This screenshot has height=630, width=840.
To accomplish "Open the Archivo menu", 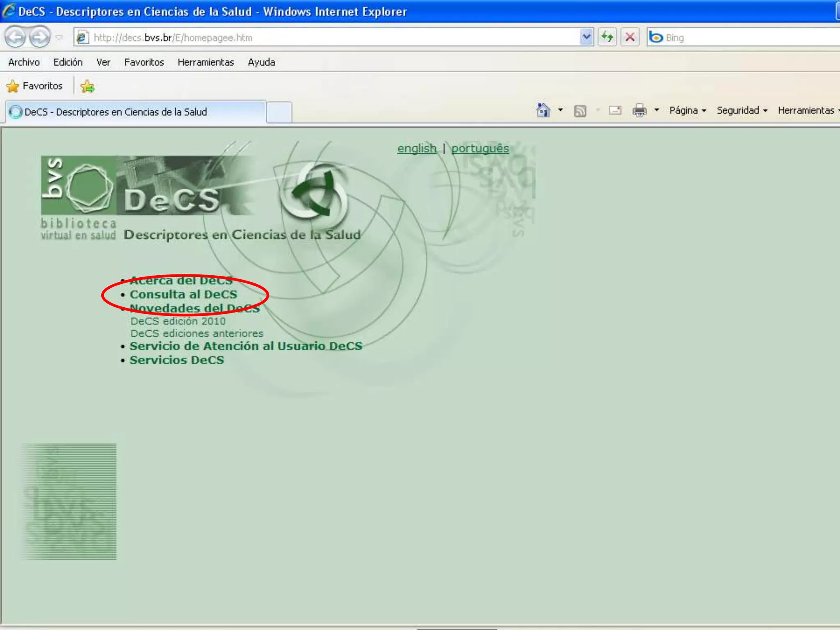I will coord(24,62).
